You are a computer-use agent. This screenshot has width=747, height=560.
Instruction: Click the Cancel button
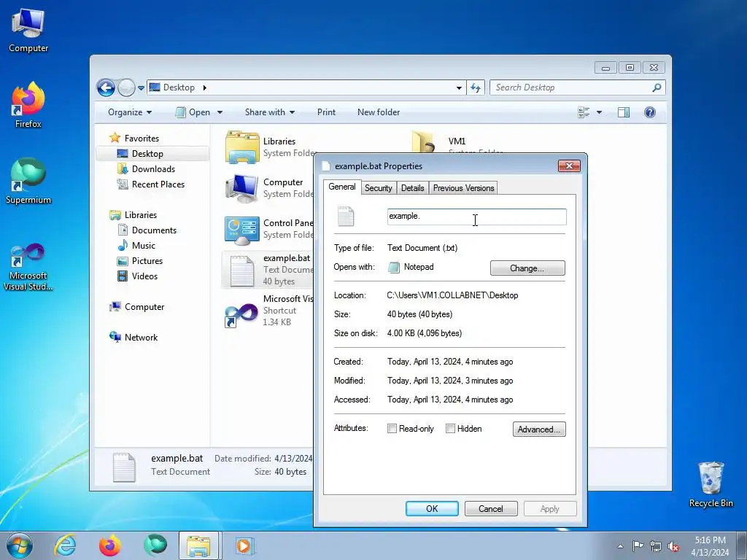coord(491,508)
